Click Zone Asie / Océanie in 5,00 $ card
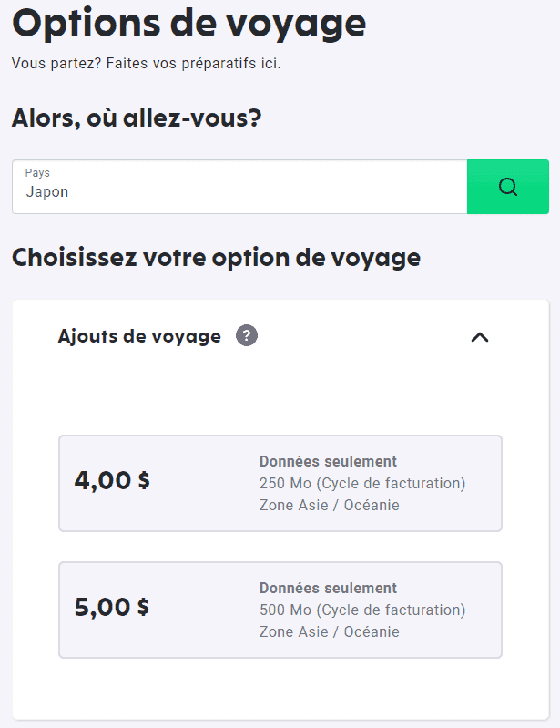560x728 pixels. pos(329,631)
